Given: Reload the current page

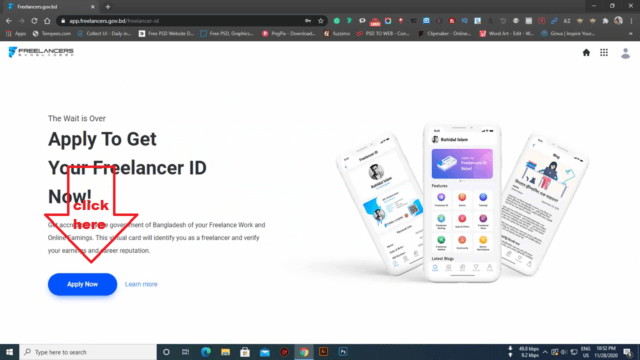Looking at the screenshot, I should 34,21.
